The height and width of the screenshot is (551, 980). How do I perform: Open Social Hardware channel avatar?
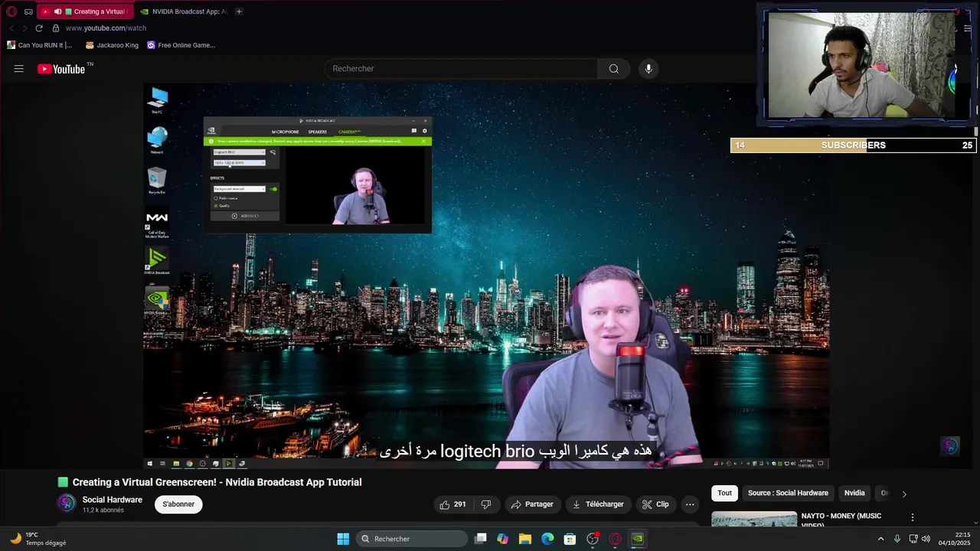tap(67, 504)
